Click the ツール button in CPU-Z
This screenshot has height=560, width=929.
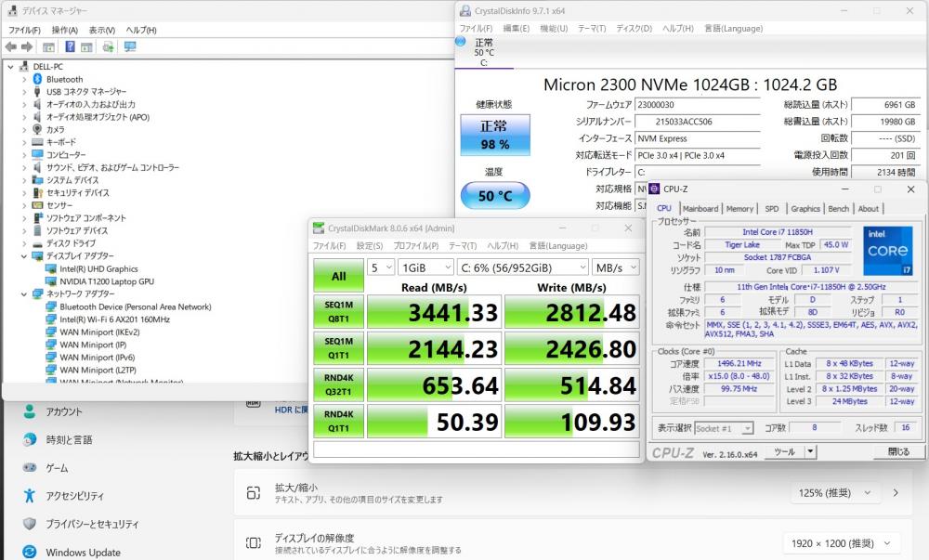click(784, 451)
